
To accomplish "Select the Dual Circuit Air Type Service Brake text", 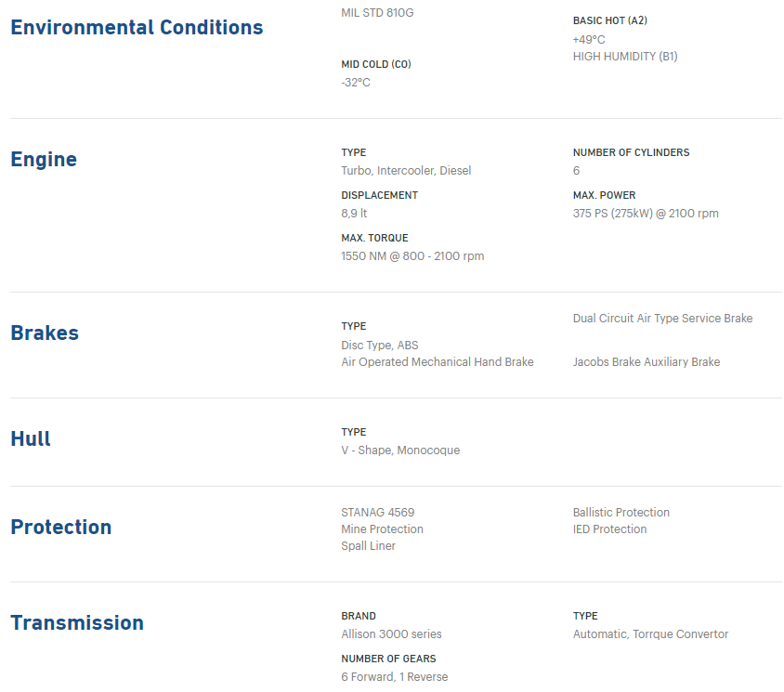I will pos(662,319).
